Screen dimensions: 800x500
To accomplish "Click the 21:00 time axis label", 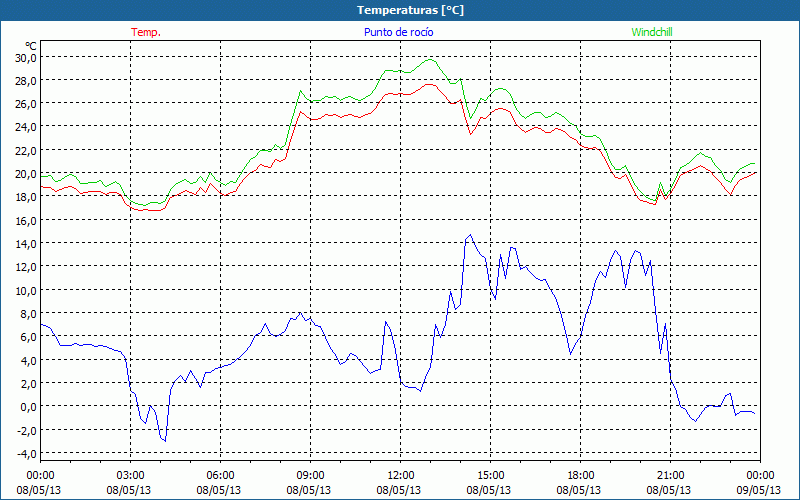I will click(x=670, y=476).
